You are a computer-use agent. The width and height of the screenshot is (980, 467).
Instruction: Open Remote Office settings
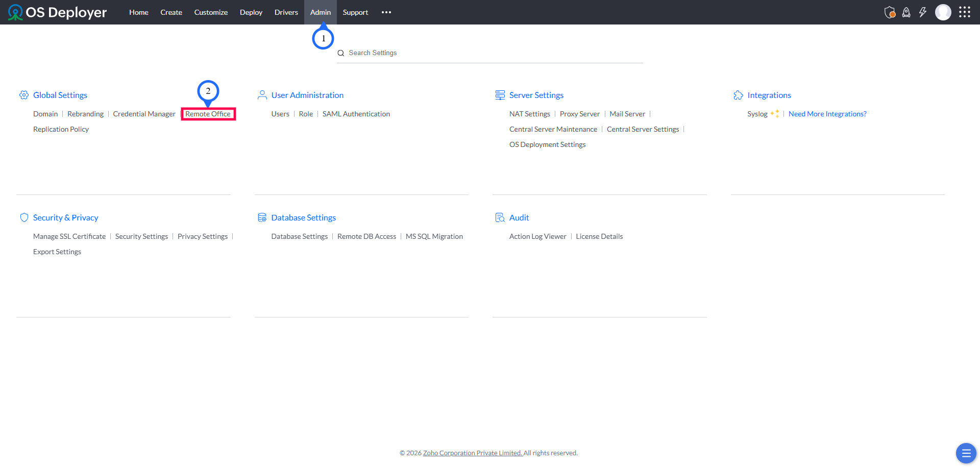(208, 114)
